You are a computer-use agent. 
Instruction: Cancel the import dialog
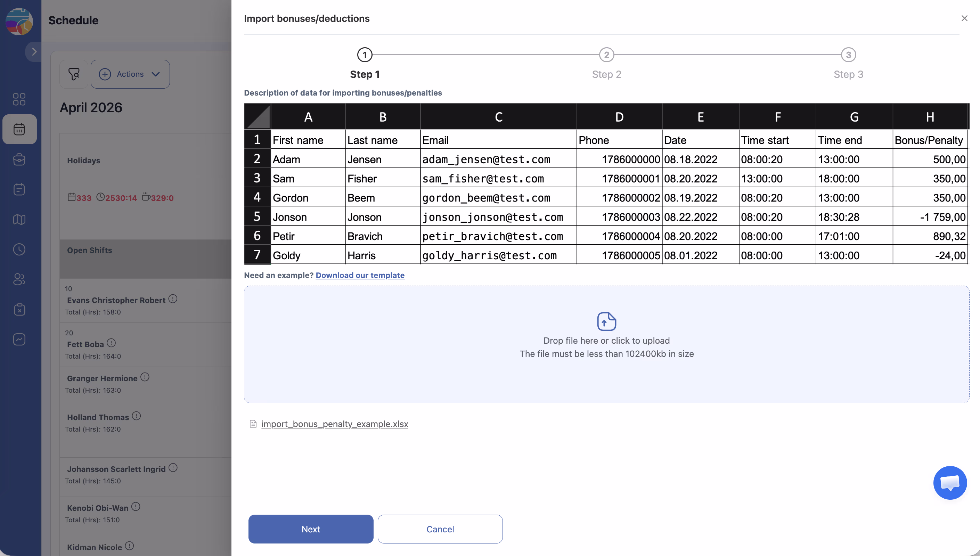click(x=440, y=529)
